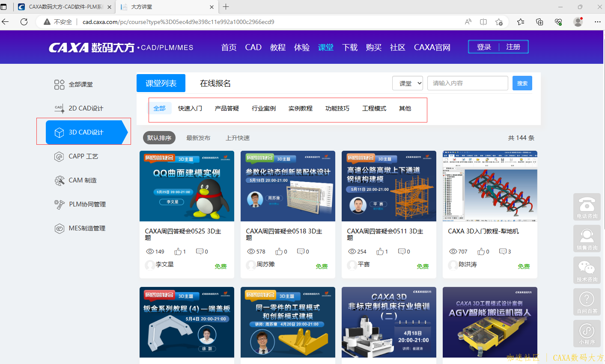Viewport: 605px width, 364px height.
Task: Click the CAPP 工艺 sidebar icon
Action: (x=59, y=156)
